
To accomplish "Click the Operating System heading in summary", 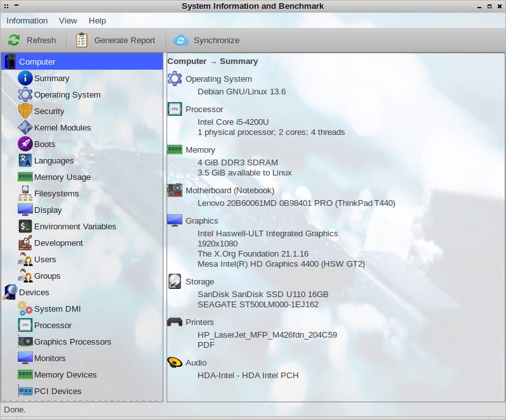I will (x=218, y=79).
